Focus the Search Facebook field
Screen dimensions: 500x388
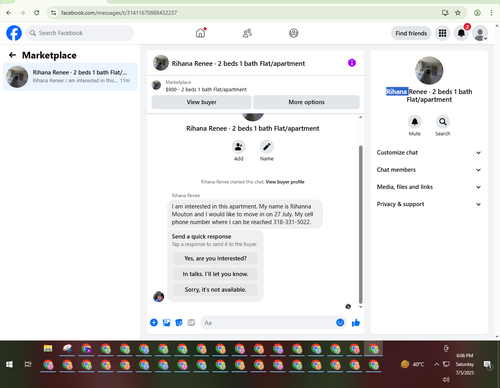coord(80,33)
